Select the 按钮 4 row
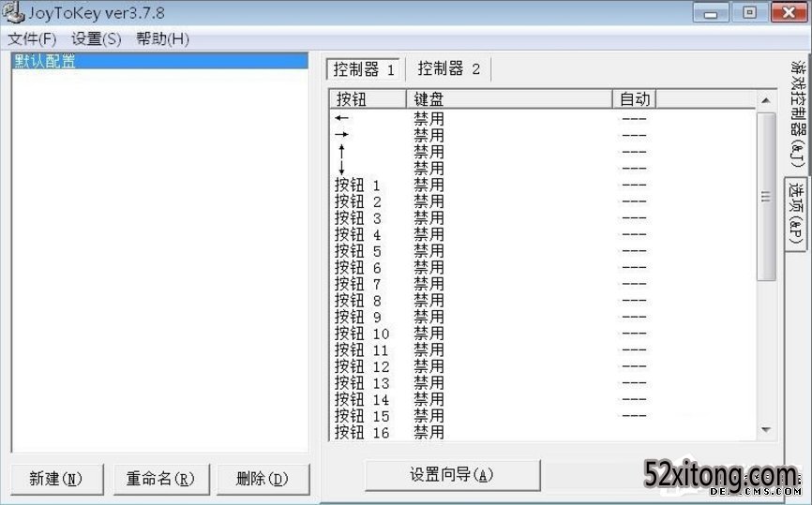812x505 pixels. pyautogui.click(x=543, y=234)
